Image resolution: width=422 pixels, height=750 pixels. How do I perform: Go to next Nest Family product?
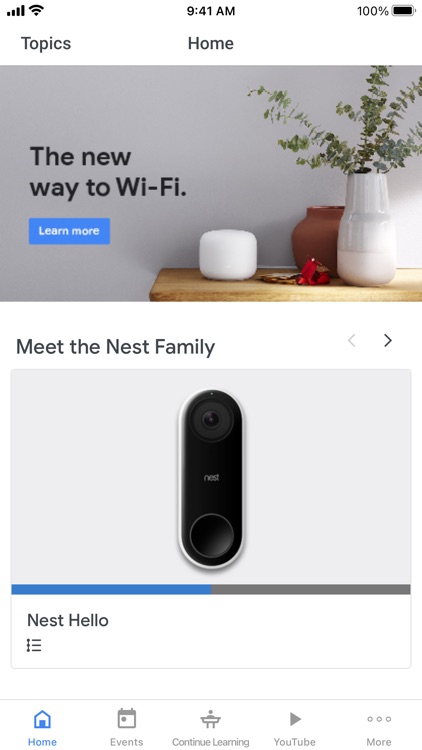point(388,341)
